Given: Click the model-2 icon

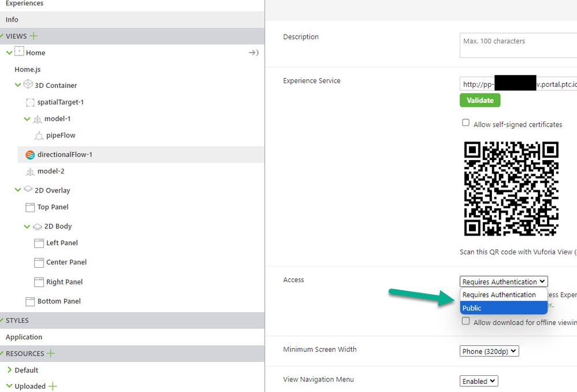Looking at the screenshot, I should tap(30, 172).
